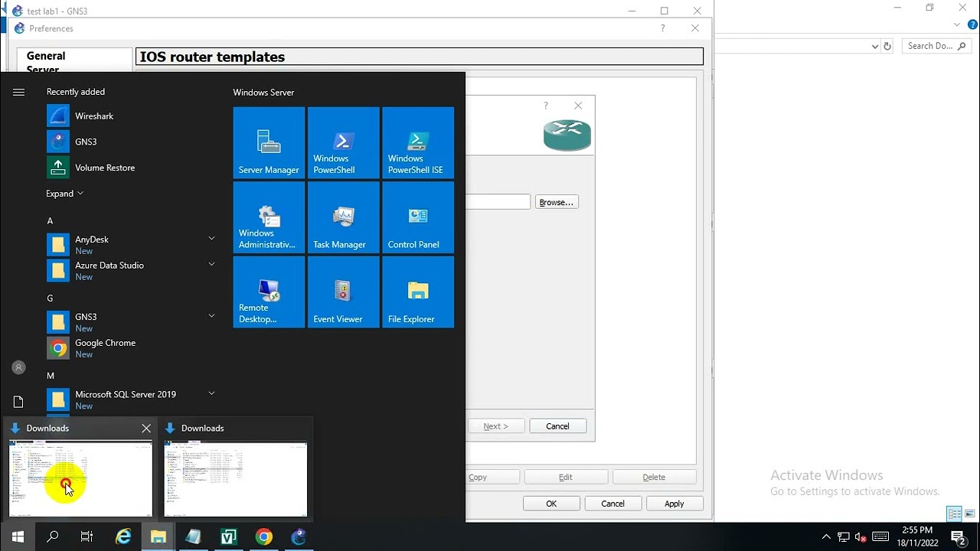The image size is (980, 551).
Task: Click the Edit template button
Action: pos(566,477)
